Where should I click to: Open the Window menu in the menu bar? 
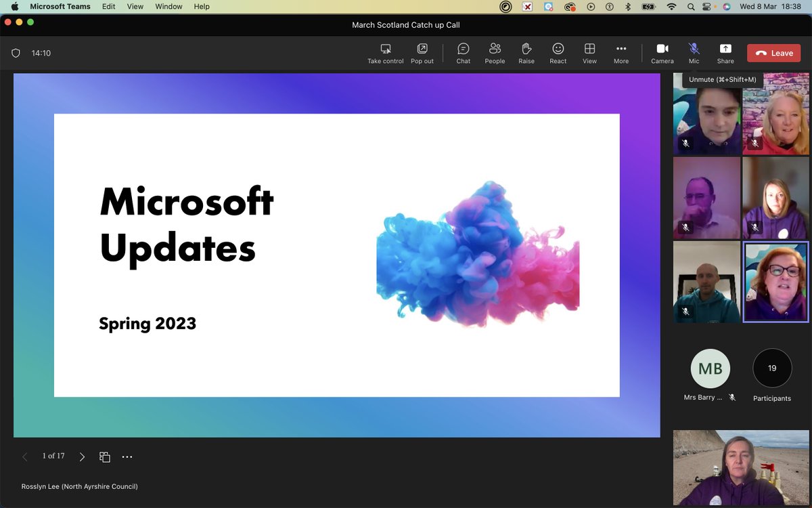pyautogui.click(x=168, y=6)
